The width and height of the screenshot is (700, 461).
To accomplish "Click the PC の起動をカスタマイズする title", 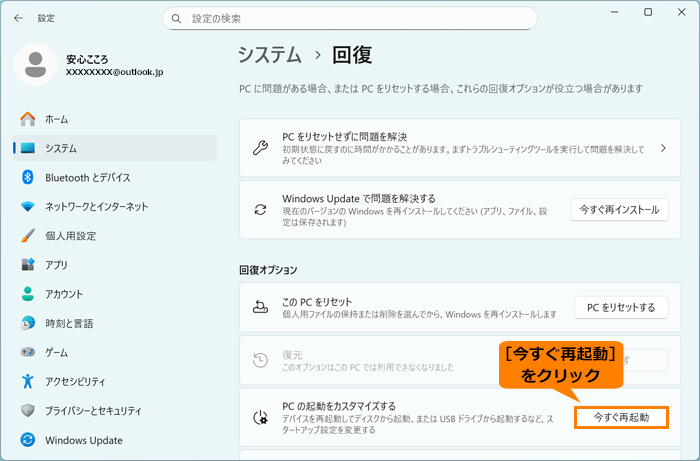I will point(339,406).
